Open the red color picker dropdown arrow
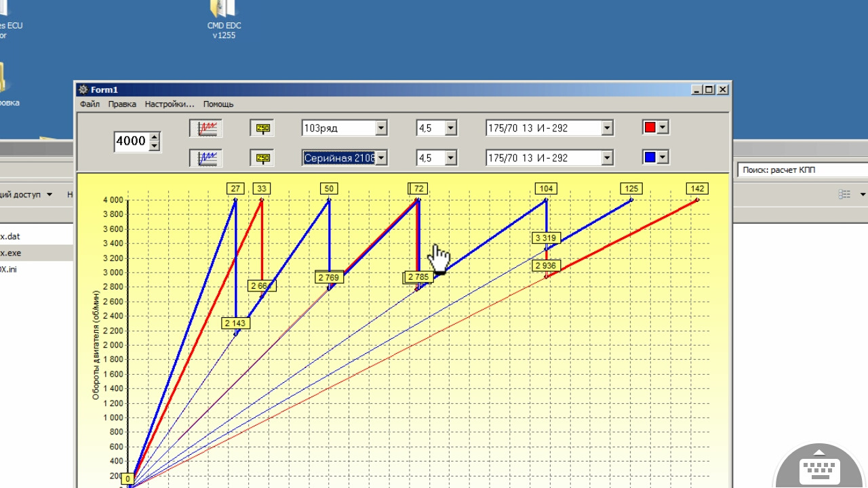 pyautogui.click(x=663, y=127)
